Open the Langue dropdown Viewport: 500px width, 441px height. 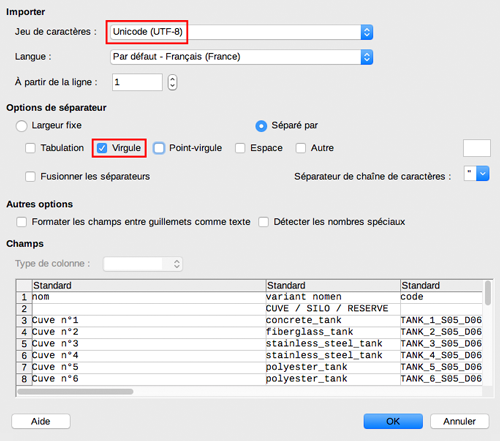241,57
